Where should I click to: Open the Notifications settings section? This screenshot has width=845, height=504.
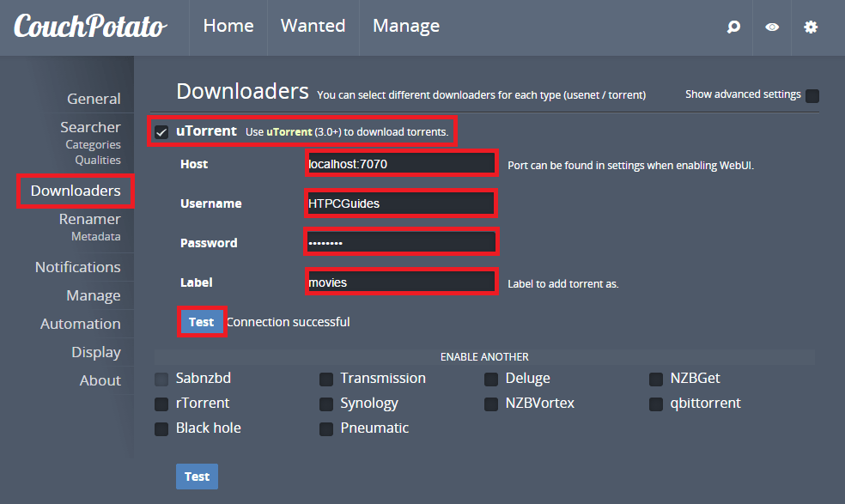77,267
